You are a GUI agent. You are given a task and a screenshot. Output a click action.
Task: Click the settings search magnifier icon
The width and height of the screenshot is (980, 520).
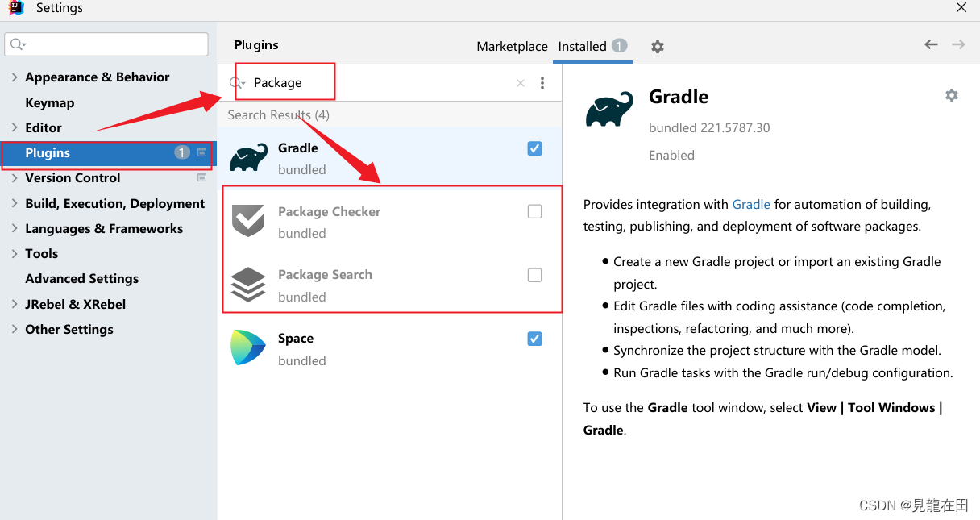[x=18, y=44]
